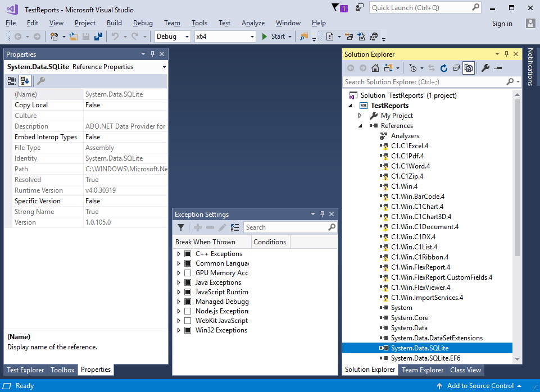The height and width of the screenshot is (392, 540).
Task: Toggle the Win32 Exceptions checkbox
Action: pyautogui.click(x=188, y=330)
